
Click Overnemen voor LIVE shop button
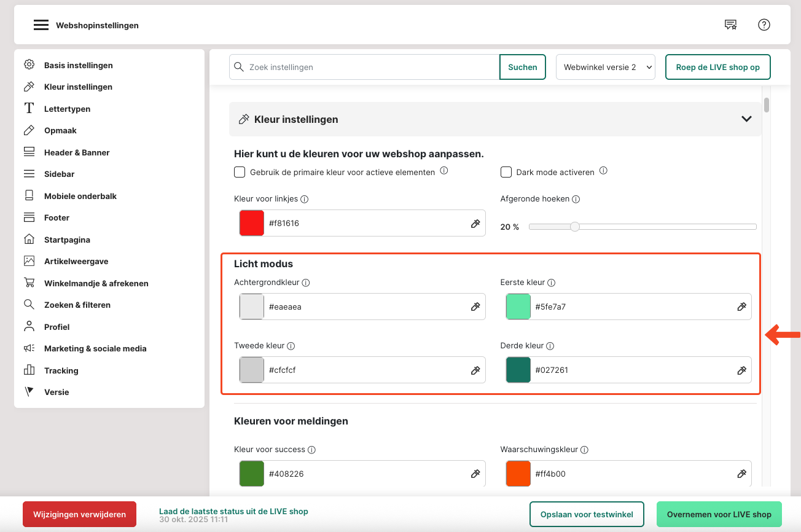pos(719,515)
